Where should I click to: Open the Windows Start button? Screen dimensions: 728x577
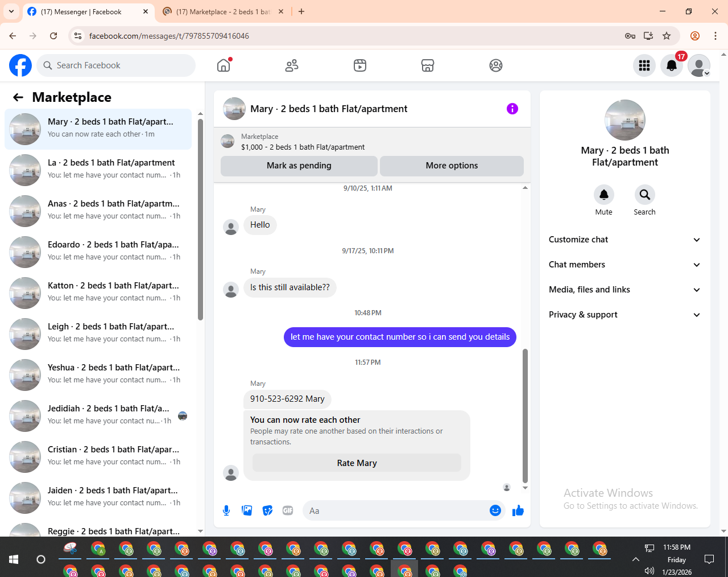pos(14,559)
